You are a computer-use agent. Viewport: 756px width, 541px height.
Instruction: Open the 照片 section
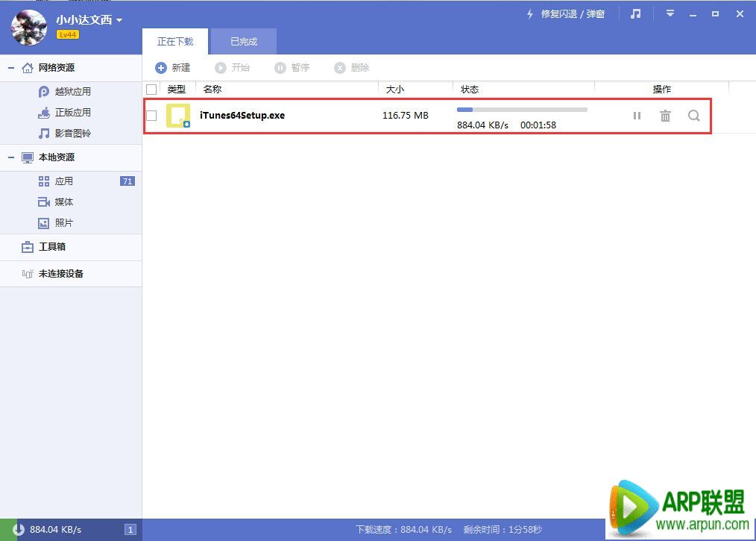[64, 222]
